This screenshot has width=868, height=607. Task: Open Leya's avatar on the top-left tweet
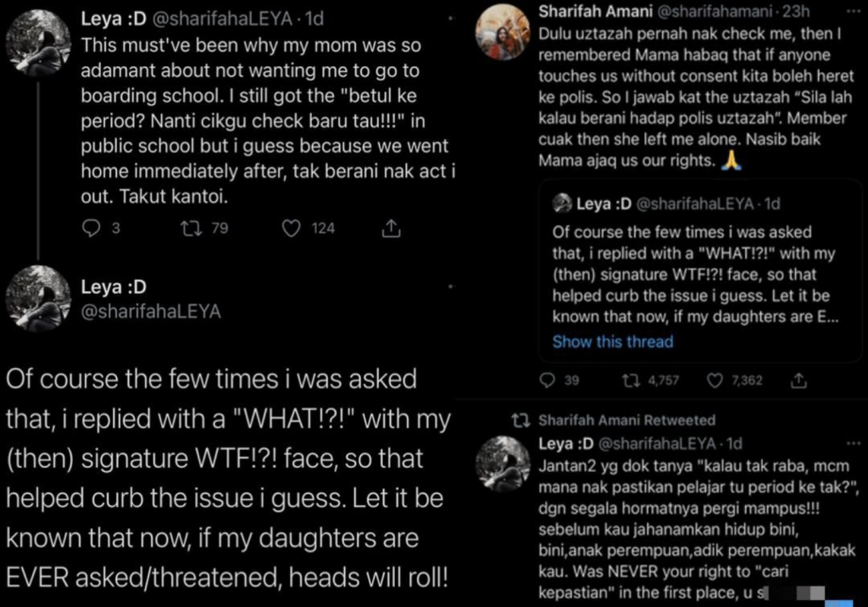click(x=38, y=42)
